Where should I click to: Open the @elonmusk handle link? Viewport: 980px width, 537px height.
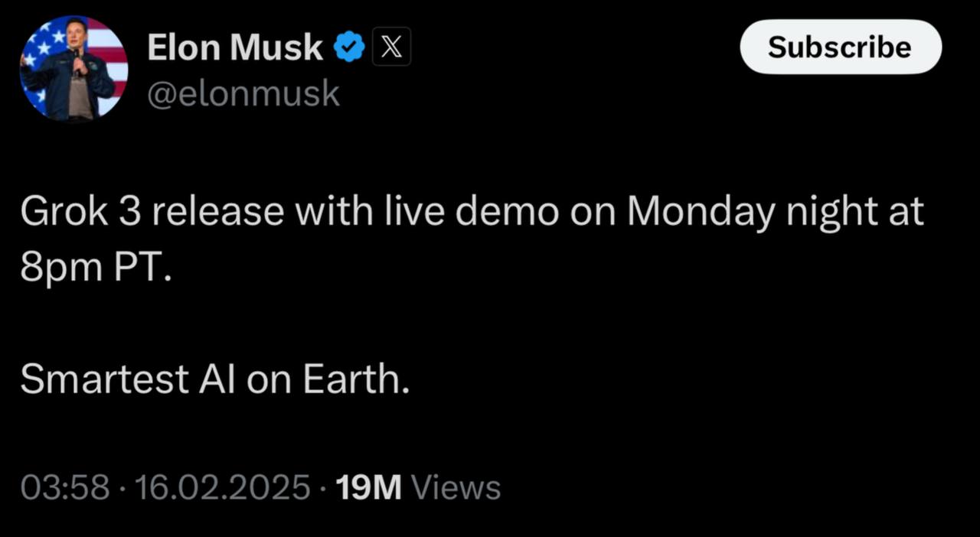point(243,93)
